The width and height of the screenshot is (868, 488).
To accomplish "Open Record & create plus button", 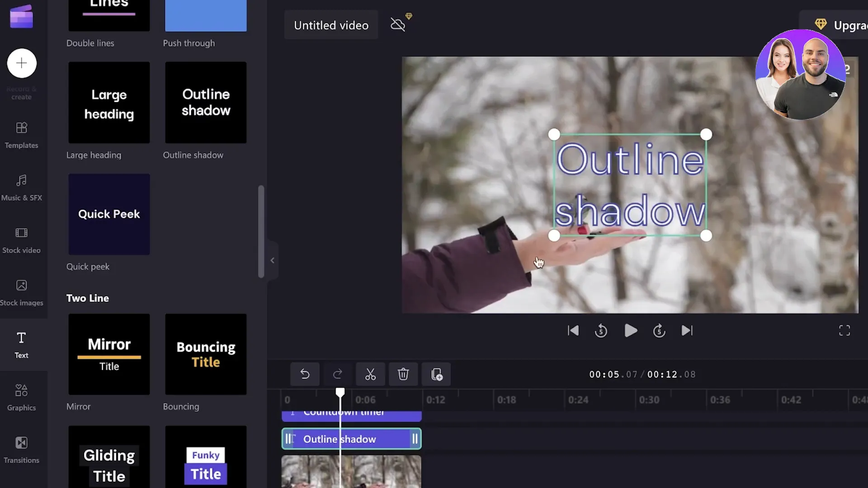I will click(x=21, y=63).
